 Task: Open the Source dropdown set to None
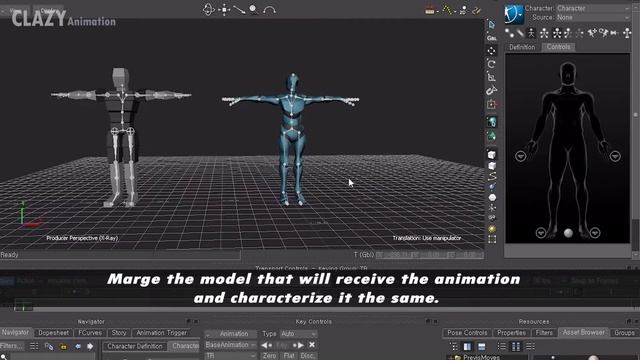[x=593, y=18]
